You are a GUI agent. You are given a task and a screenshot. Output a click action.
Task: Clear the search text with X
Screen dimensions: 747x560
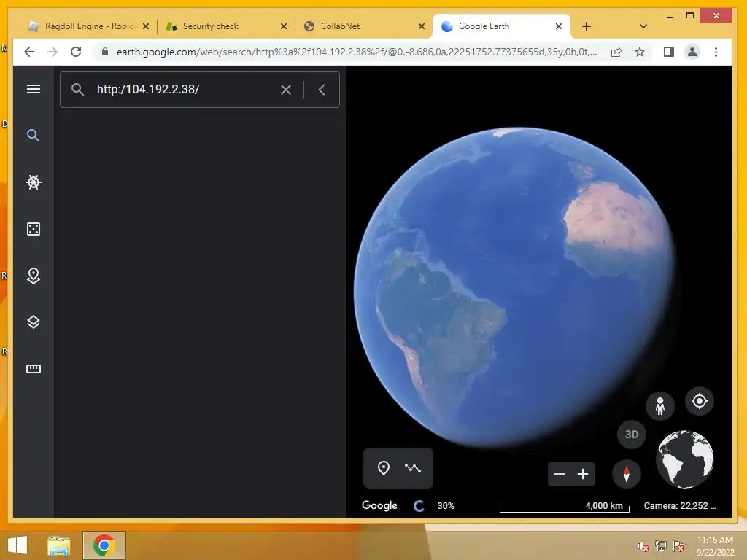(286, 90)
